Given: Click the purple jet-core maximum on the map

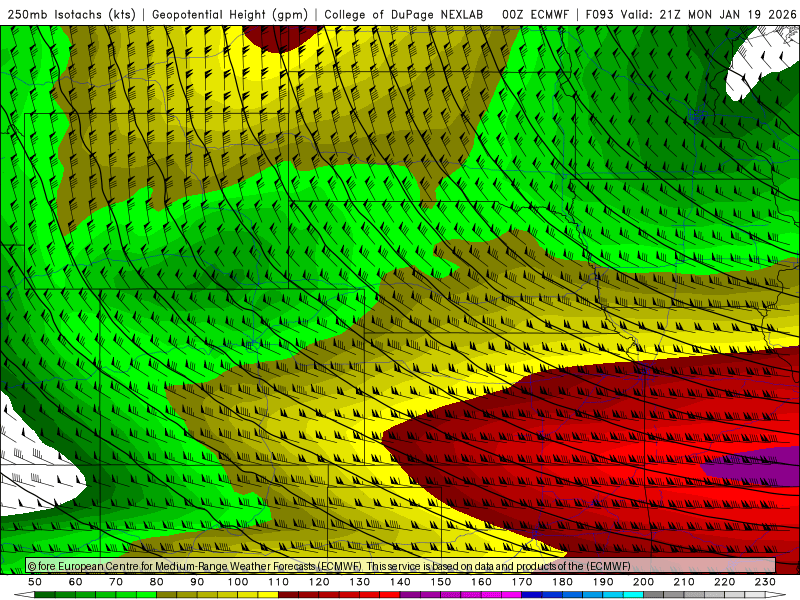Looking at the screenshot, I should (x=755, y=465).
